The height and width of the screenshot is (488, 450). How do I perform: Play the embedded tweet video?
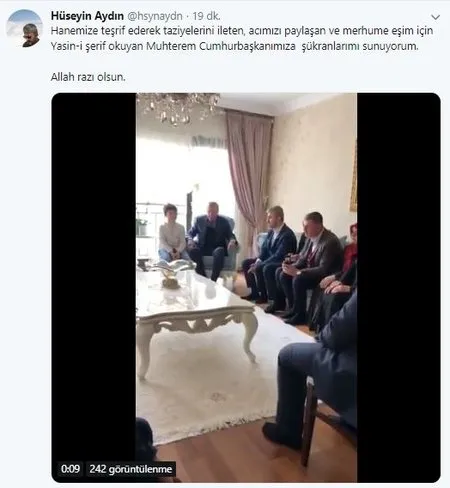[x=246, y=287]
